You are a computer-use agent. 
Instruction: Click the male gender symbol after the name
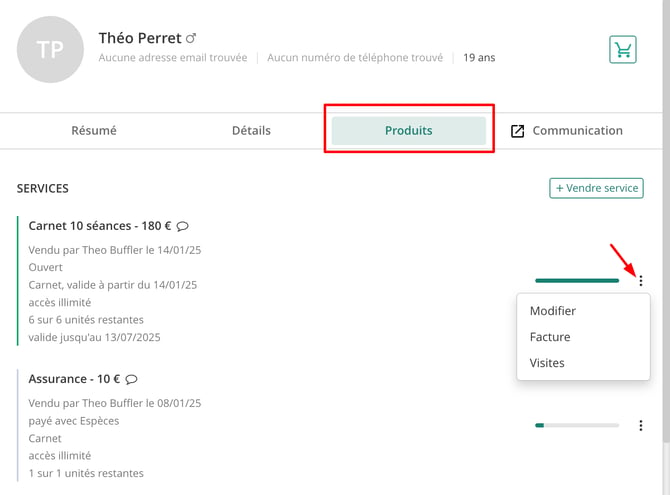pyautogui.click(x=191, y=38)
